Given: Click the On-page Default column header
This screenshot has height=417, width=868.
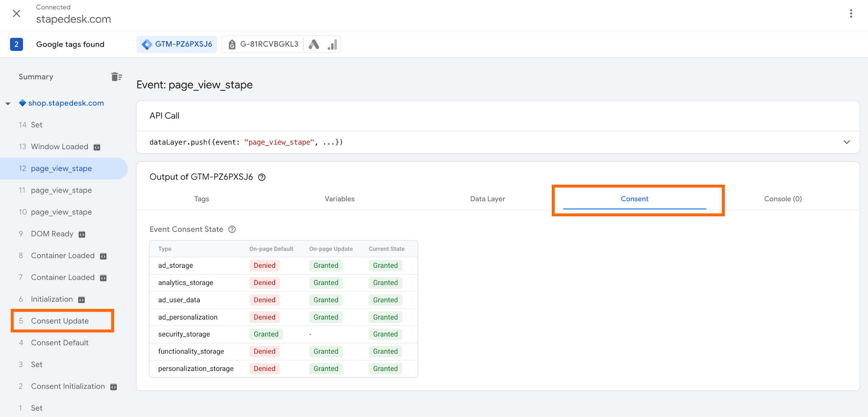Looking at the screenshot, I should coord(271,249).
